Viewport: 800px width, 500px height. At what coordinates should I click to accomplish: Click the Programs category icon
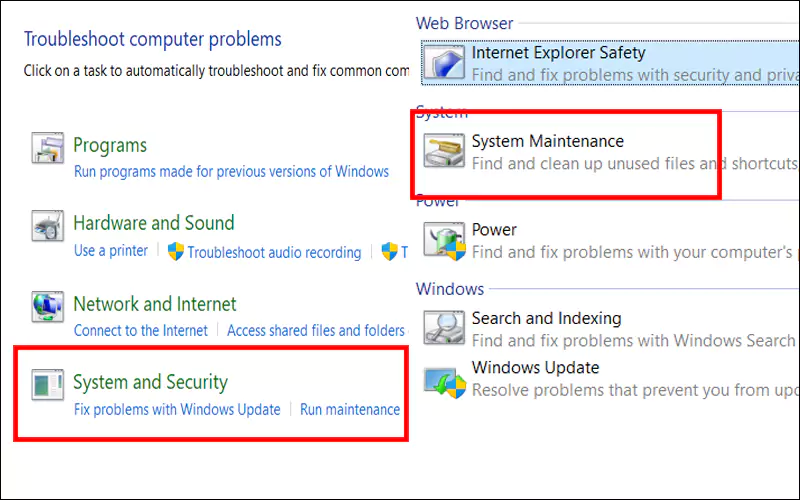47,148
